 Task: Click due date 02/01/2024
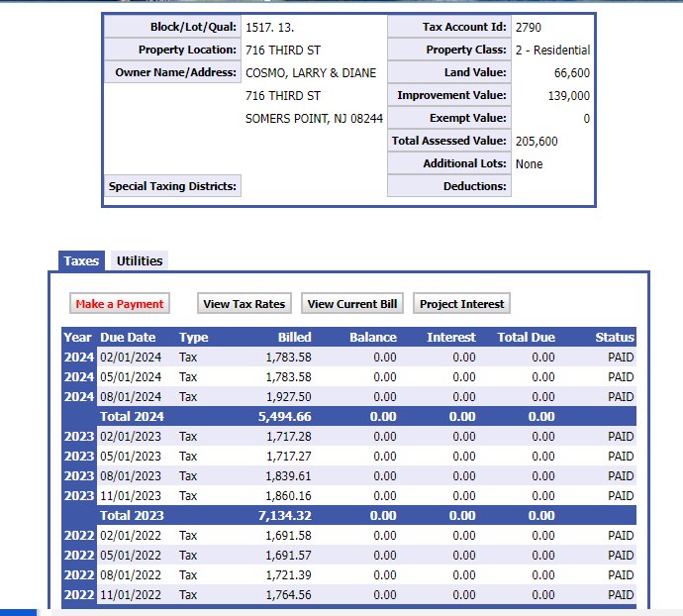(x=131, y=358)
